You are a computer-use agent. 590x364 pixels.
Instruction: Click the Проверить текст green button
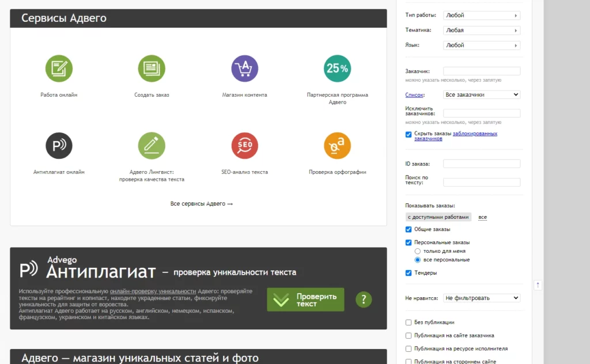click(305, 299)
